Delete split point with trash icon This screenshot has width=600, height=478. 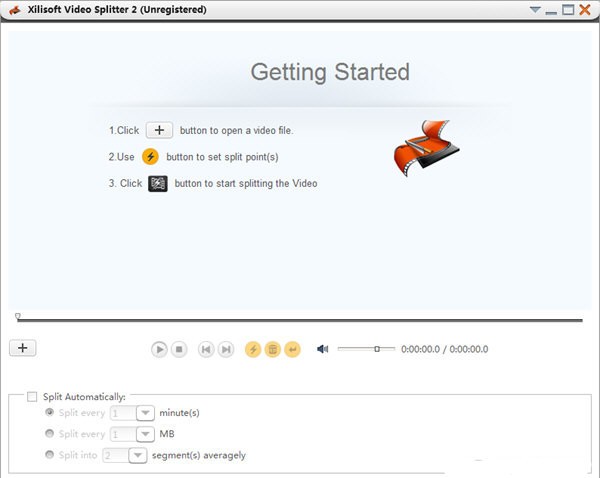pos(273,349)
